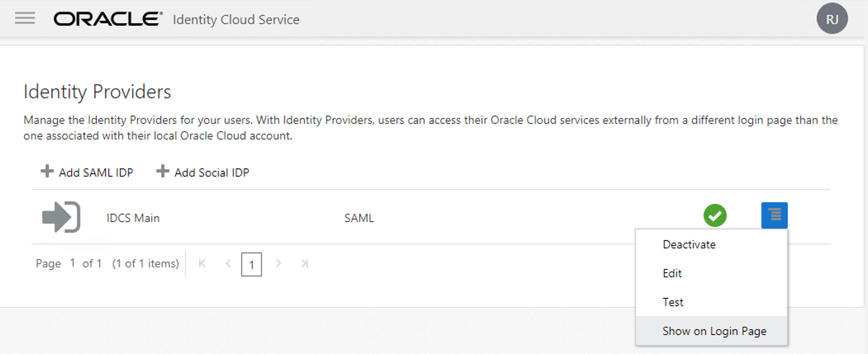Click the Identity Providers heading

click(97, 92)
